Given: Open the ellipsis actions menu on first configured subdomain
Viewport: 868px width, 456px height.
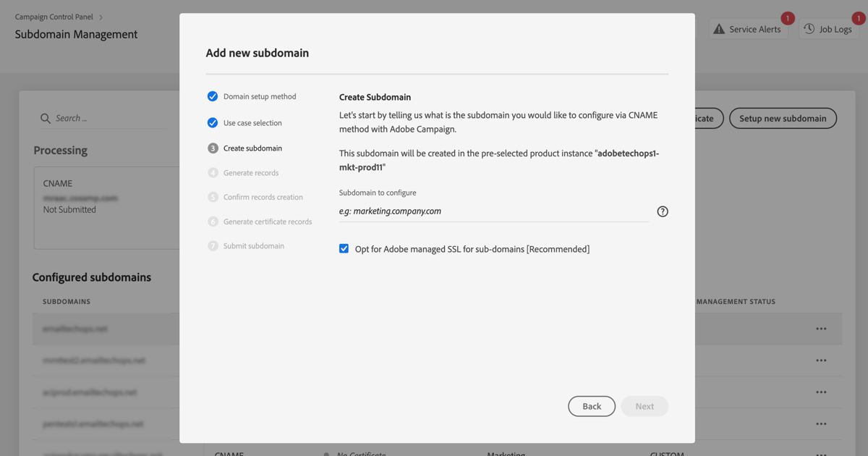Looking at the screenshot, I should pos(821,329).
